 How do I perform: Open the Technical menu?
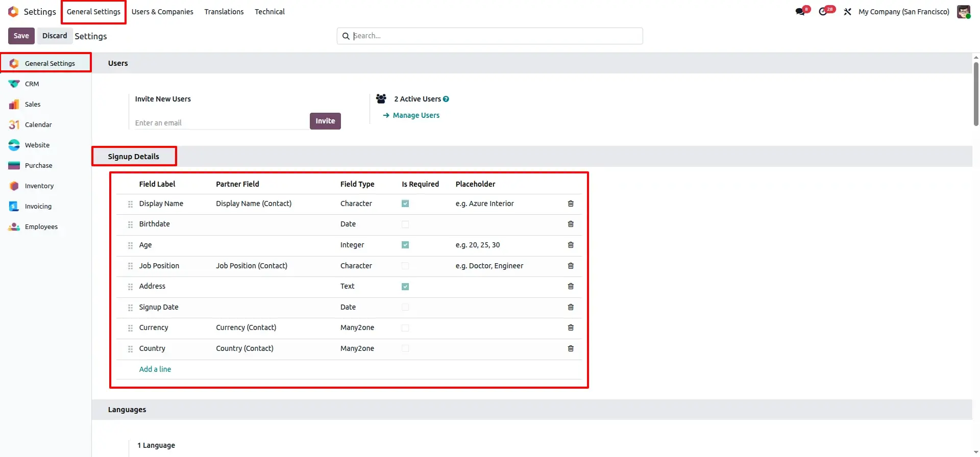click(x=269, y=12)
